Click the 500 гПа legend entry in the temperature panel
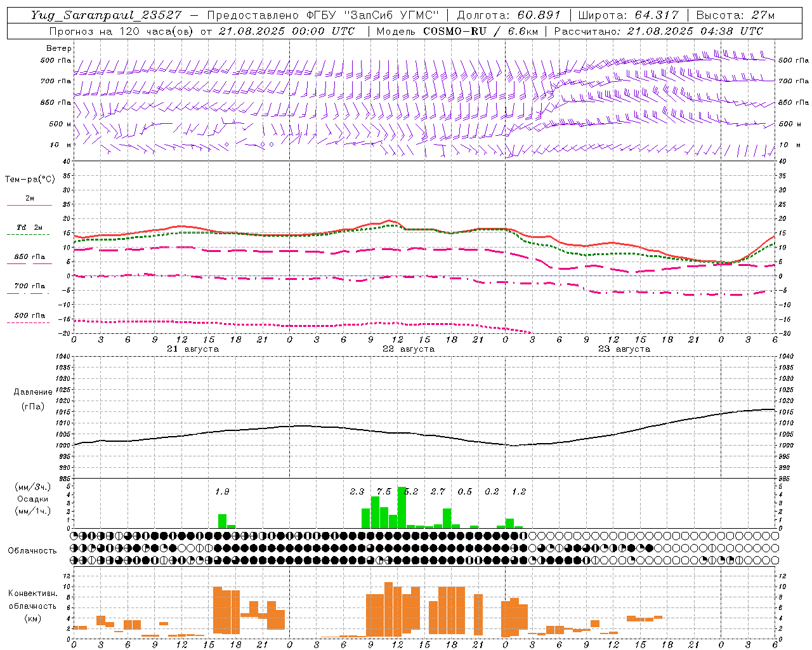This screenshot has width=812, height=650. [30, 315]
